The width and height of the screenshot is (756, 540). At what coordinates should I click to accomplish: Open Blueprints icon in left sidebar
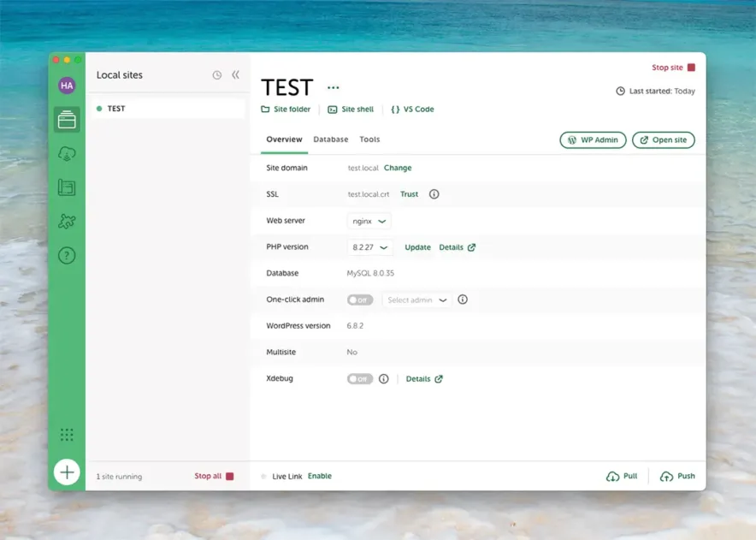pyautogui.click(x=67, y=187)
